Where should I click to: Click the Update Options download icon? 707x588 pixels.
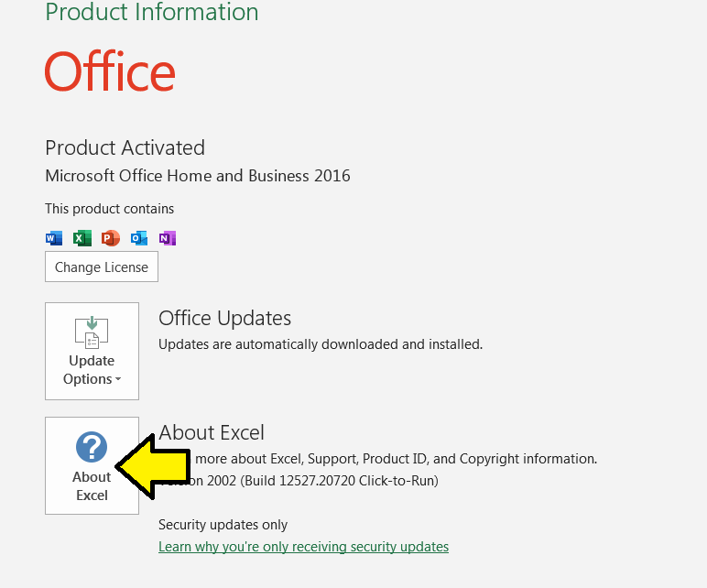pos(92,333)
